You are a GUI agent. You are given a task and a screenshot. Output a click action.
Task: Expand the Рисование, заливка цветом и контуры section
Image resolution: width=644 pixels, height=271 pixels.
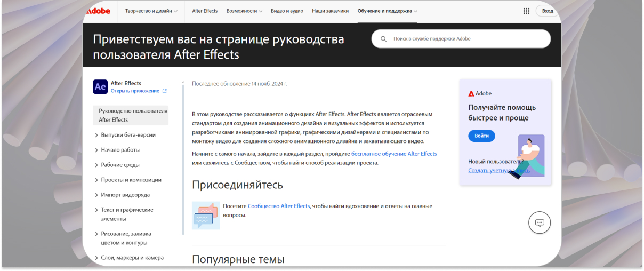[x=123, y=238]
